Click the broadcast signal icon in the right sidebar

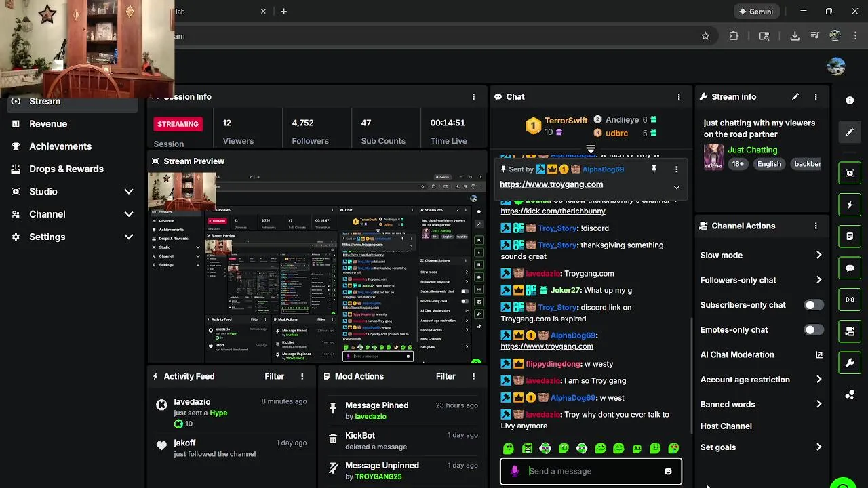pyautogui.click(x=850, y=300)
